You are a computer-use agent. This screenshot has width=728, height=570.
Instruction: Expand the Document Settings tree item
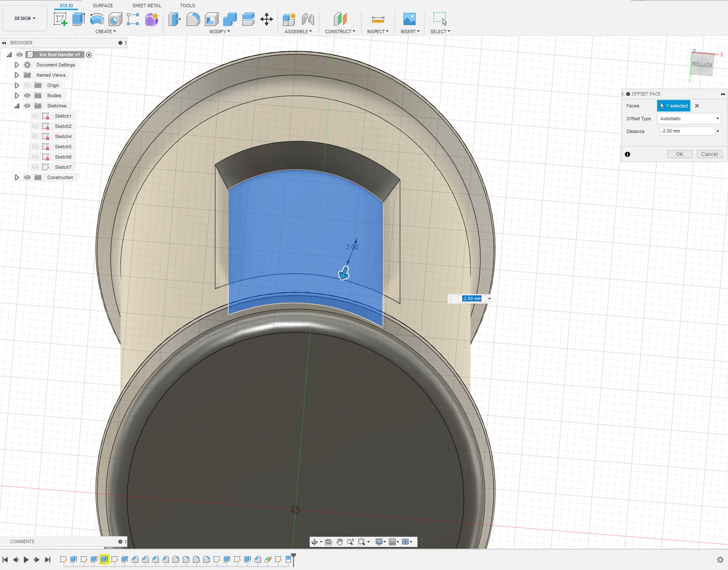pyautogui.click(x=17, y=65)
